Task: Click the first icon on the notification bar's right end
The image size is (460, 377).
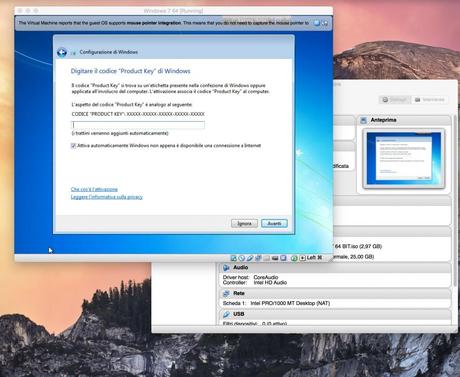Action: click(317, 23)
